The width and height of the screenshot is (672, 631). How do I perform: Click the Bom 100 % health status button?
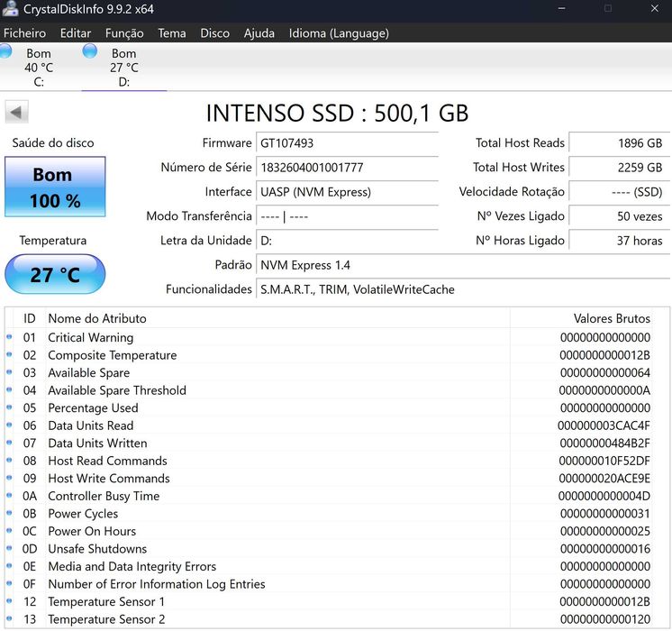coord(55,187)
